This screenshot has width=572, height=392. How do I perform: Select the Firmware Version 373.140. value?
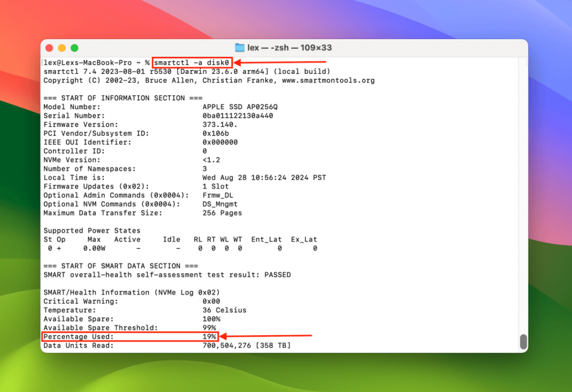tap(220, 124)
